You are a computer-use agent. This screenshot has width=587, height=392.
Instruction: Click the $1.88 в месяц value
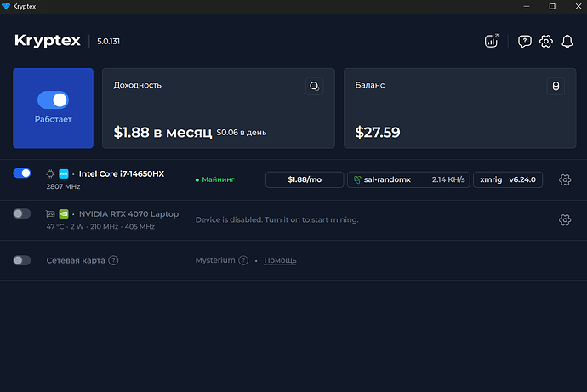pyautogui.click(x=162, y=132)
